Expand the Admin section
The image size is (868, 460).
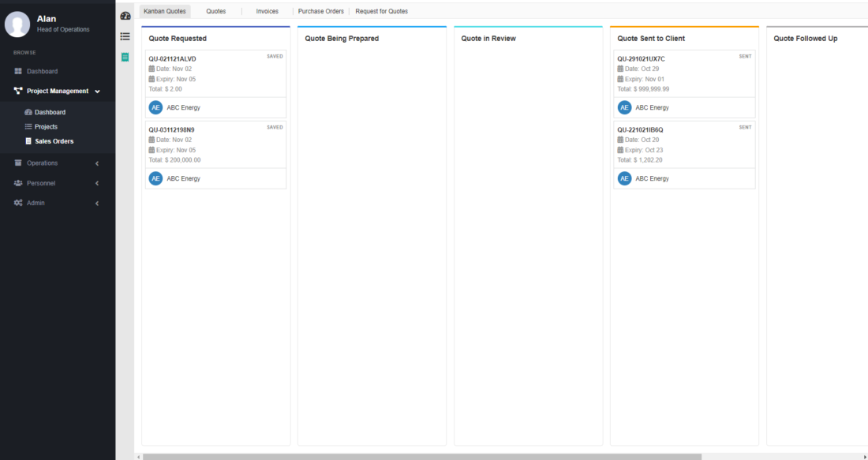pos(96,203)
